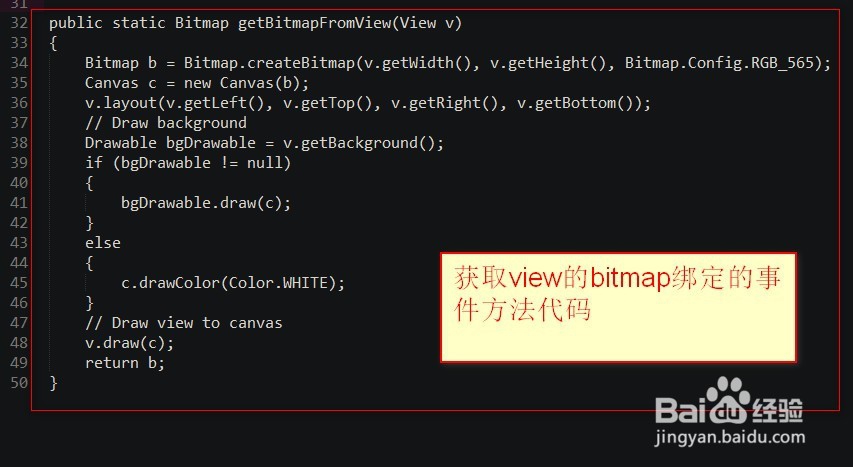853x467 pixels.
Task: Click line number 32 in the gutter
Action: (19, 23)
